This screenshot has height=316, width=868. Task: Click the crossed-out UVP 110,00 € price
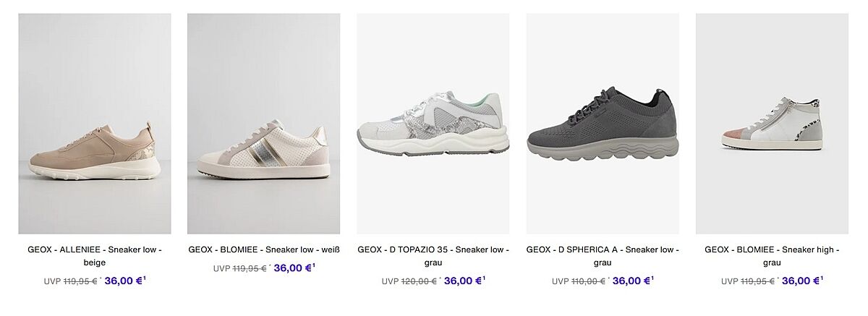point(579,281)
